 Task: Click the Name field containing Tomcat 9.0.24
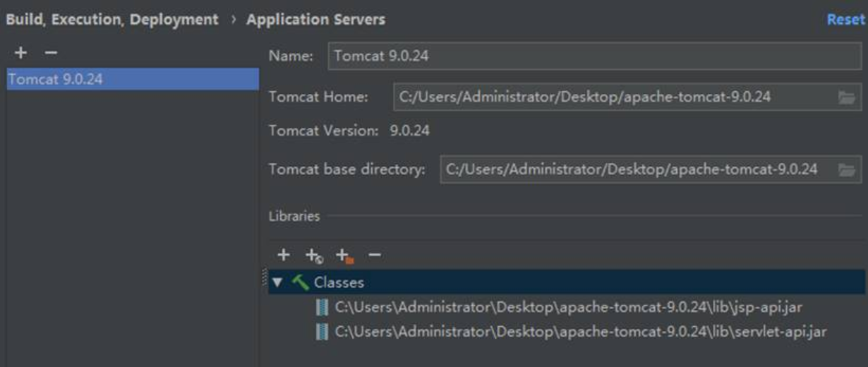pos(594,56)
